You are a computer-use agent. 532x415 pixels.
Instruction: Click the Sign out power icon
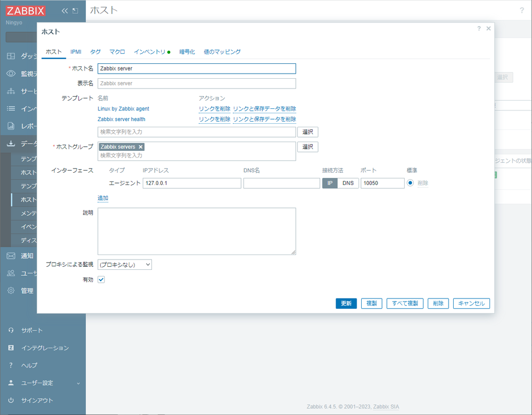[11, 400]
